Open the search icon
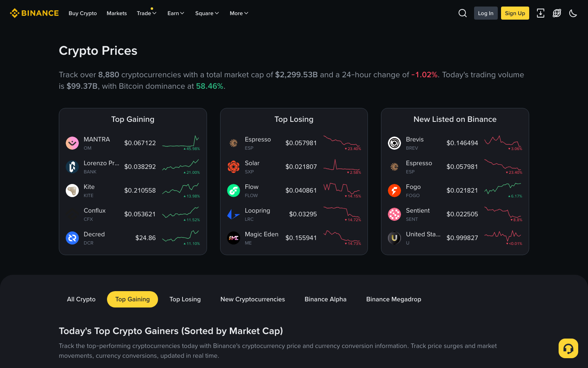This screenshot has height=368, width=588. click(462, 13)
